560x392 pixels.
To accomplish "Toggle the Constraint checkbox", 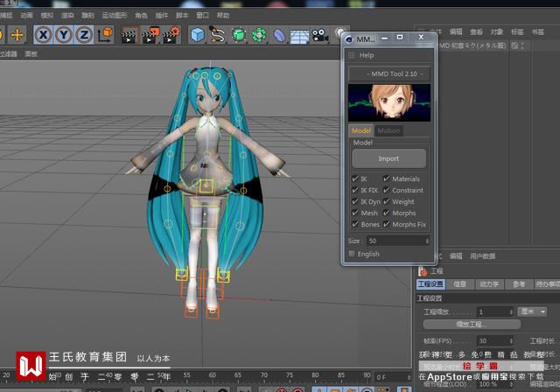I will tap(386, 190).
